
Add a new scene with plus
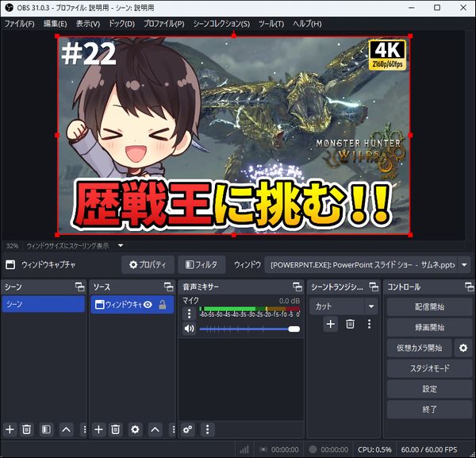pos(10,429)
